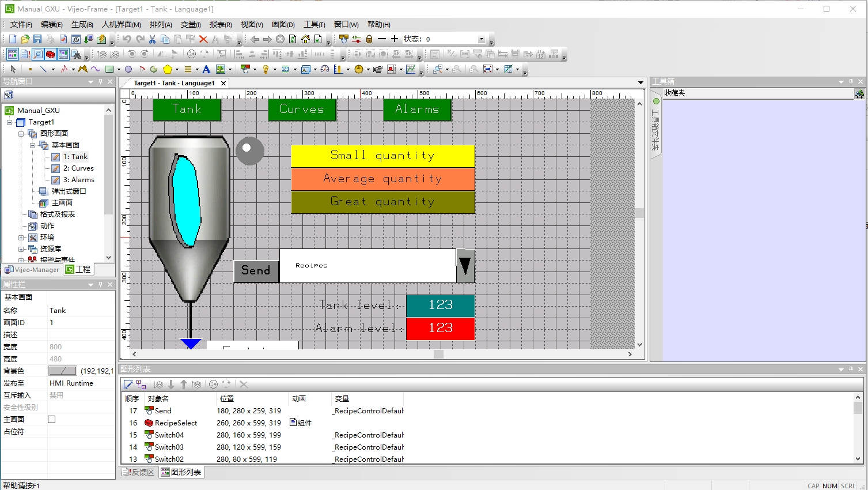This screenshot has height=490, width=868.
Task: Collapse the Target1 tree node
Action: (10, 122)
